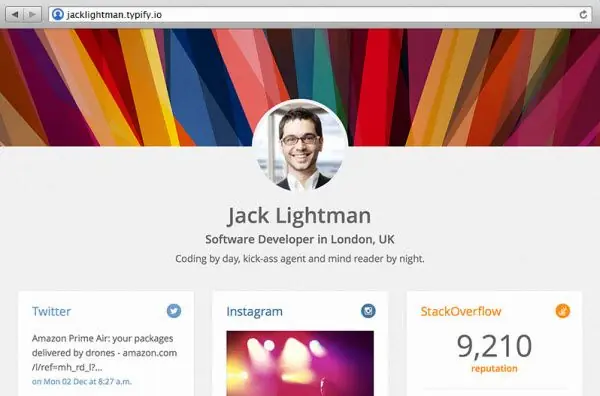The width and height of the screenshot is (600, 396).
Task: Open the StackOverflow orange icon
Action: click(562, 311)
